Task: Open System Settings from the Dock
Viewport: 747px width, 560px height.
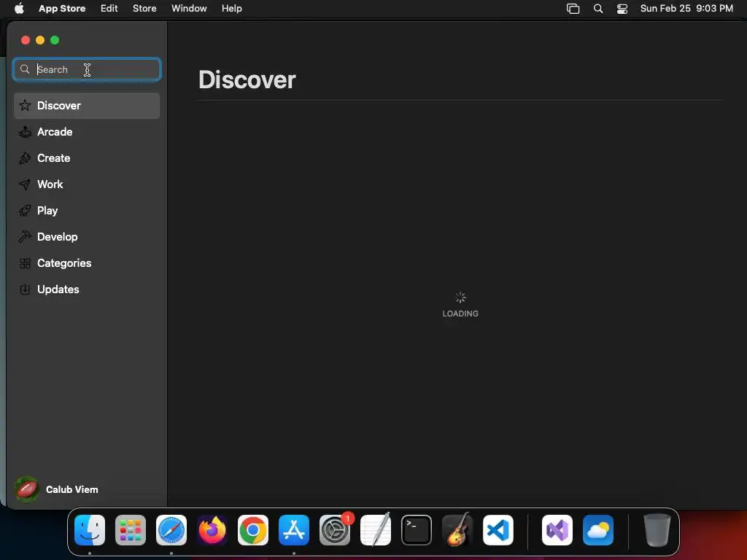Action: [x=335, y=530]
